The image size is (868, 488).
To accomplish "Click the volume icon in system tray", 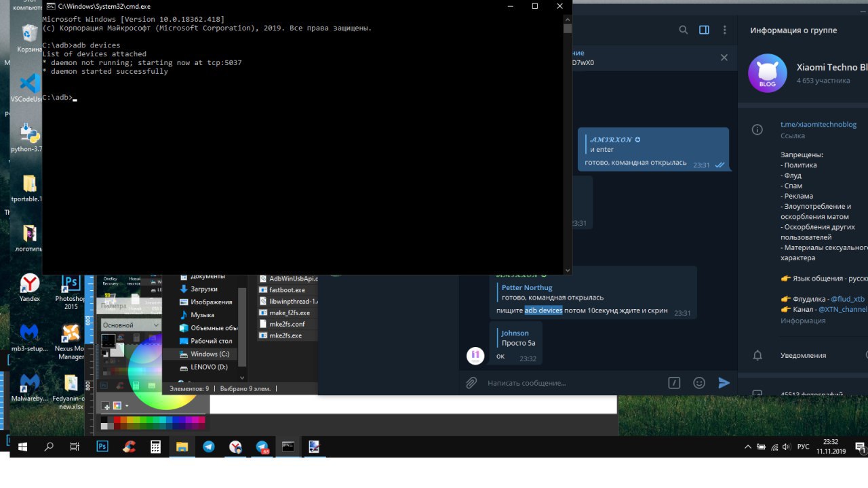I will (x=787, y=447).
